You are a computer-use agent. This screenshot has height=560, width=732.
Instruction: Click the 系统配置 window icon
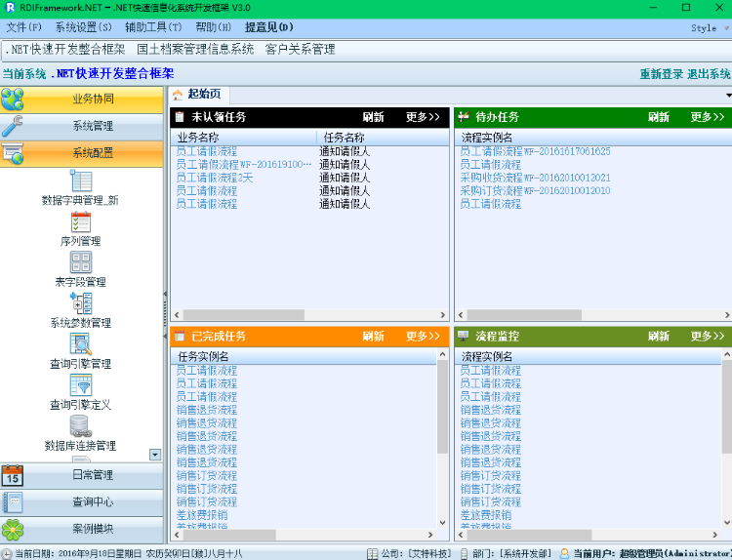click(12, 153)
